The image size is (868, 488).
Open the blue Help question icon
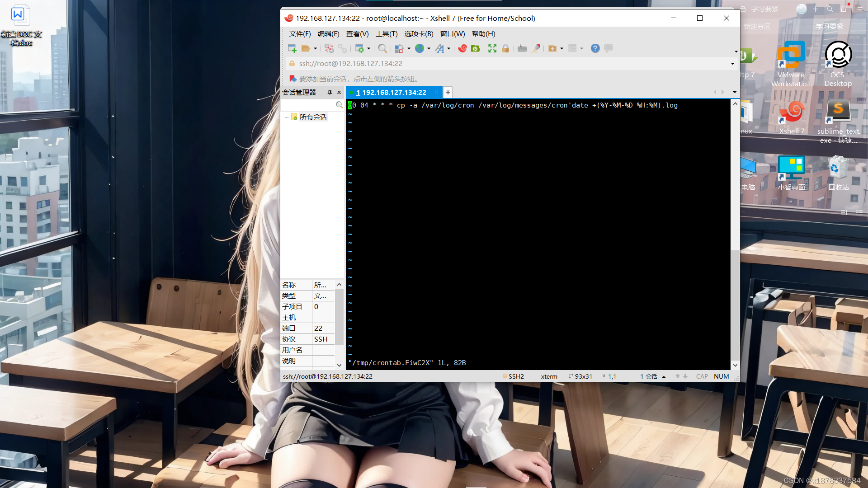pos(595,48)
